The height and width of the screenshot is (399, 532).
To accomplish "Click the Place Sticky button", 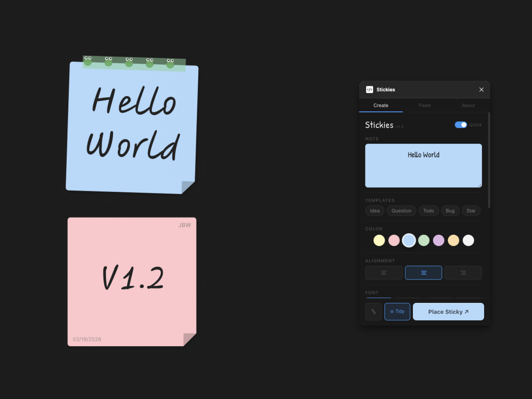I will pos(448,312).
